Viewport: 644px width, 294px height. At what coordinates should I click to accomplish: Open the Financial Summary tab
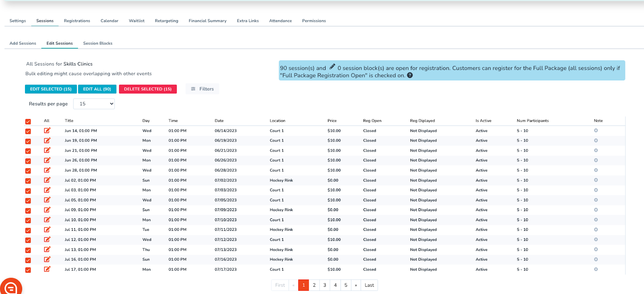click(208, 21)
